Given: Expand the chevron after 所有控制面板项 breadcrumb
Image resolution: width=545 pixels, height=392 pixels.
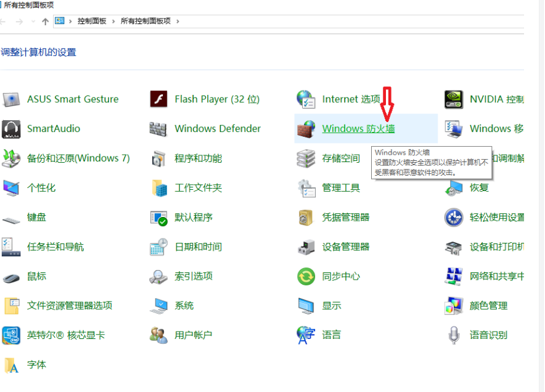Looking at the screenshot, I should 178,22.
